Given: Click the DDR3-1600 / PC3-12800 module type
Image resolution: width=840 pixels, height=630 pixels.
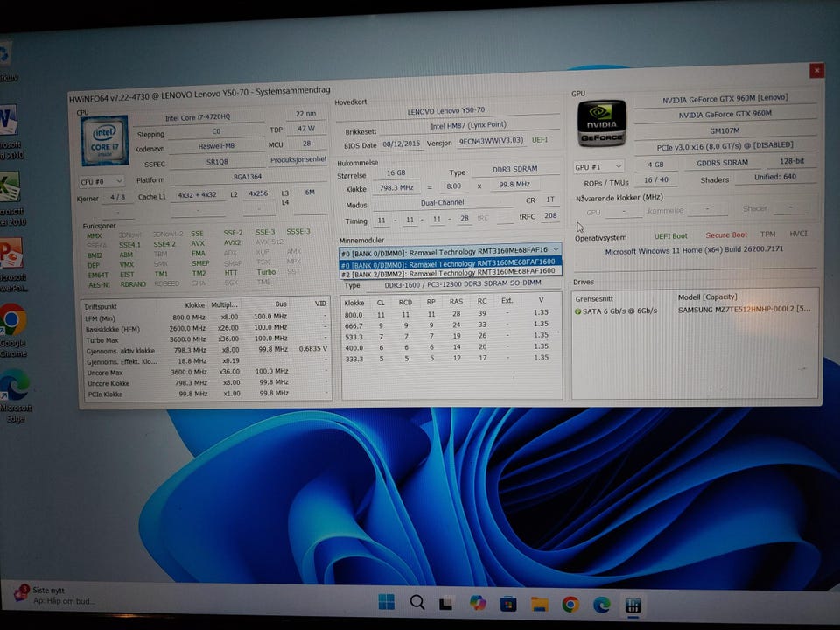Looking at the screenshot, I should tap(462, 283).
